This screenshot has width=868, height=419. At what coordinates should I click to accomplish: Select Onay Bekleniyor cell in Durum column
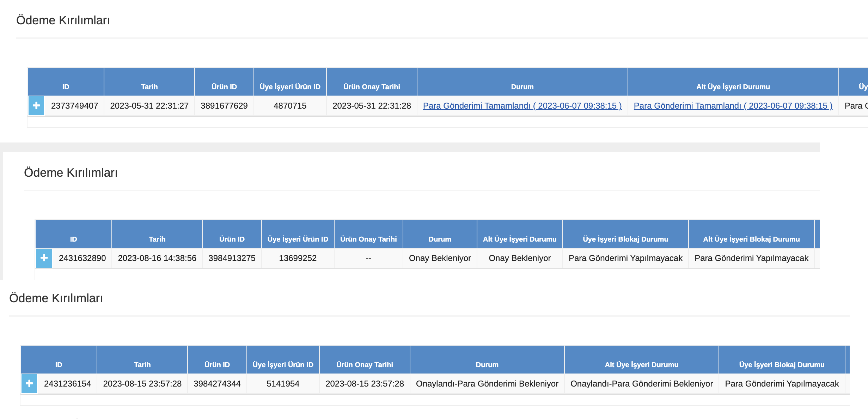click(x=440, y=258)
